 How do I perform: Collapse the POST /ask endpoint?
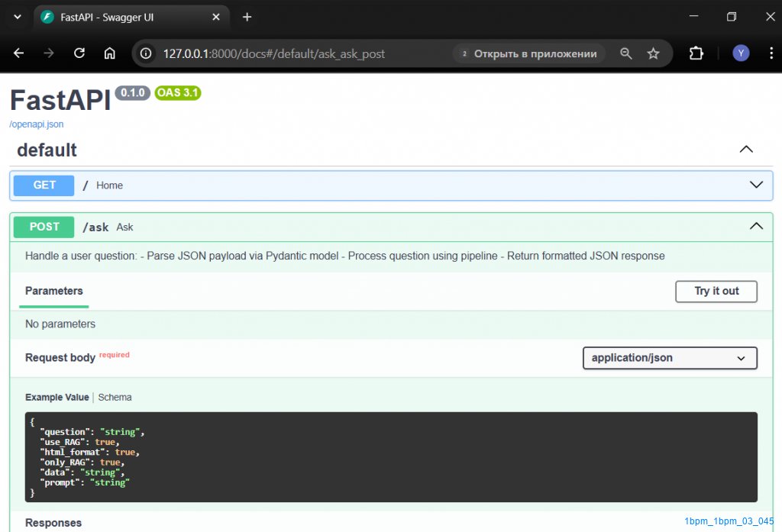[756, 226]
